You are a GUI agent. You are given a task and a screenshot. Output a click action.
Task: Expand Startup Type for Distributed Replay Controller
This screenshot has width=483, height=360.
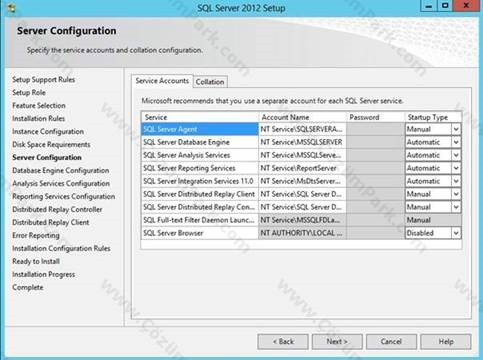pyautogui.click(x=456, y=207)
